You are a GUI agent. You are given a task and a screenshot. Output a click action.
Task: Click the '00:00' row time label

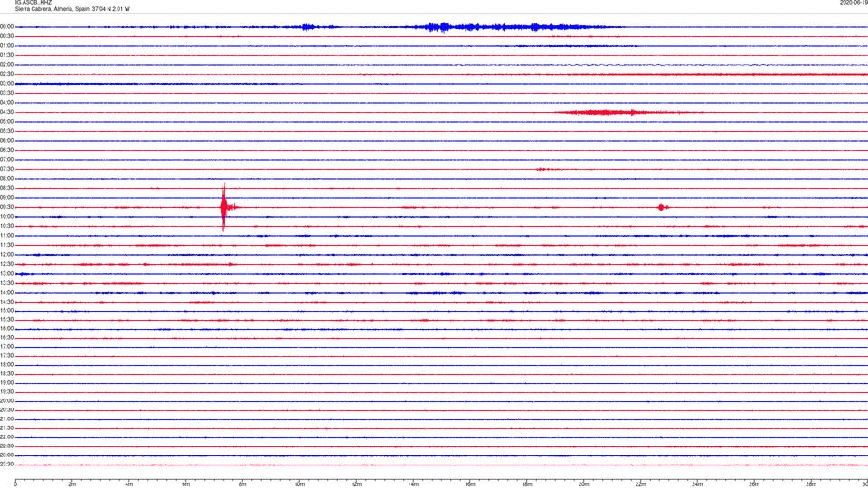pos(6,26)
